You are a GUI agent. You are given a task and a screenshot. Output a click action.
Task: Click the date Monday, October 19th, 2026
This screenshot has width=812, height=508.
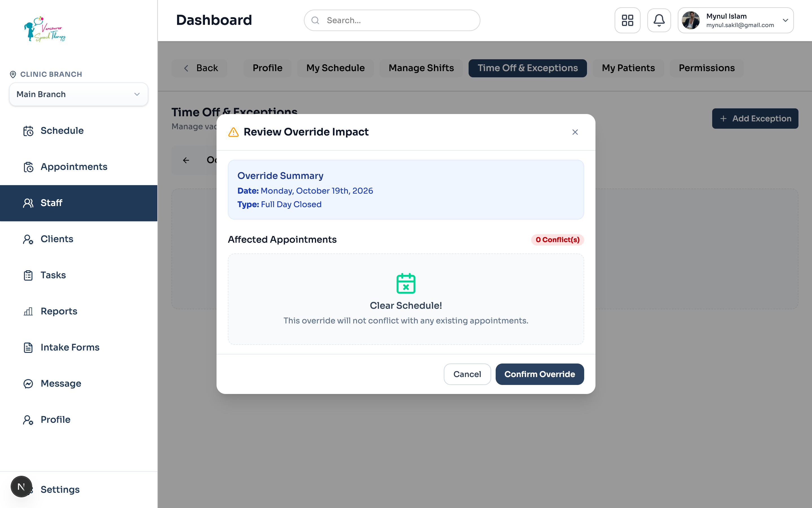point(317,191)
